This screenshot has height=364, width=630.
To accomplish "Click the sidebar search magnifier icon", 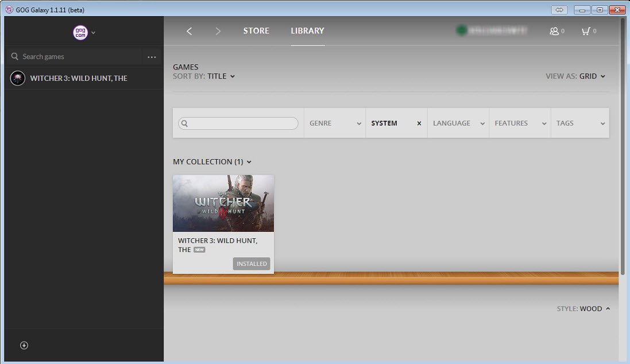I will (x=15, y=56).
